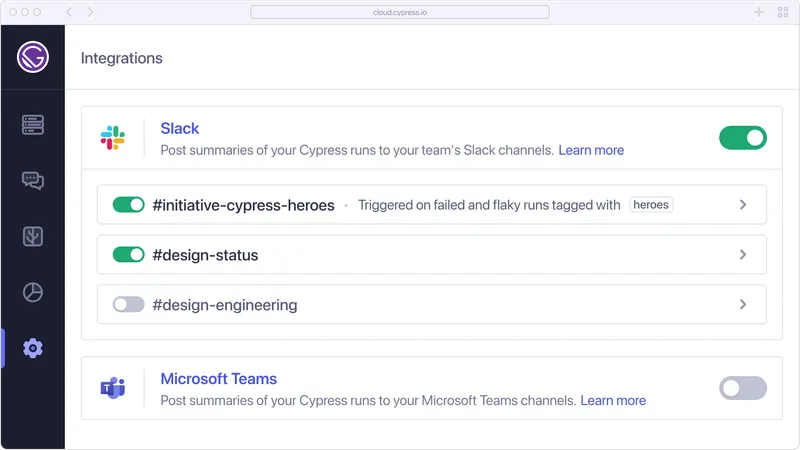Select the #design-status channel name
800x450 pixels.
click(205, 255)
